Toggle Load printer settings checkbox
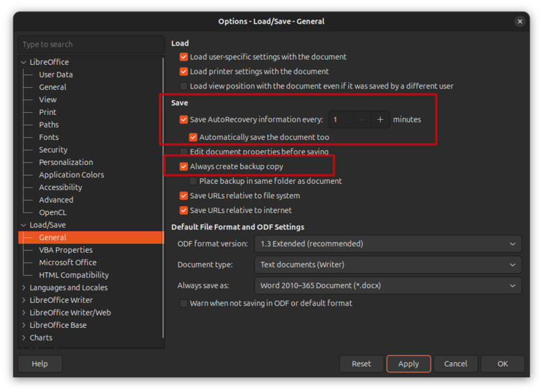This screenshot has width=543, height=392. click(184, 72)
